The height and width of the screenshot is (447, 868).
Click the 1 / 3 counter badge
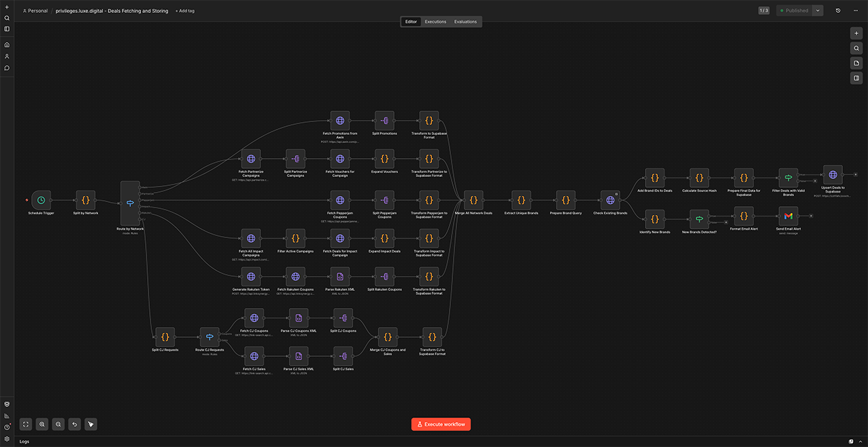764,11
